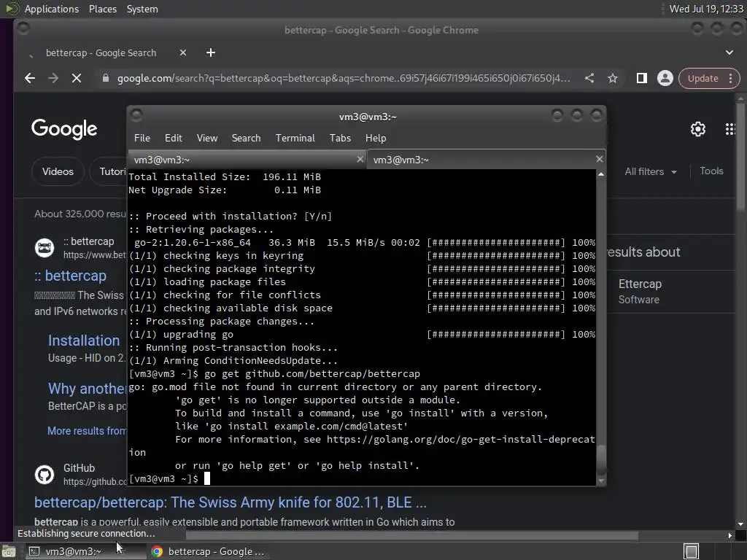Open Google quick settings gear
The width and height of the screenshot is (747, 560).
pyautogui.click(x=698, y=129)
